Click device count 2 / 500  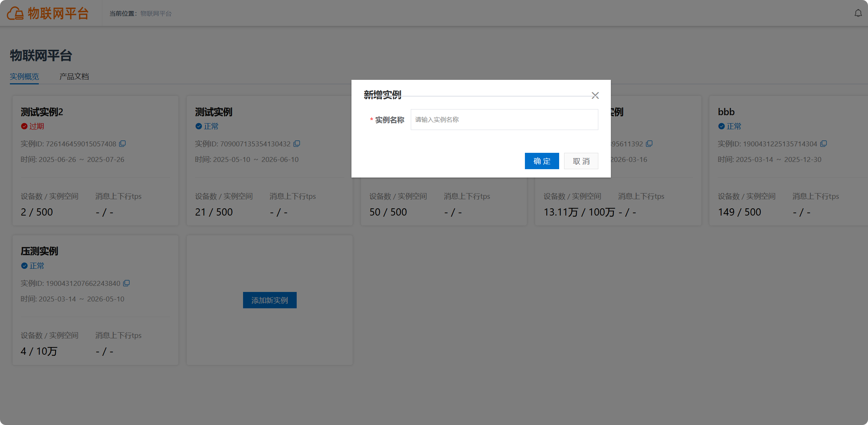37,212
